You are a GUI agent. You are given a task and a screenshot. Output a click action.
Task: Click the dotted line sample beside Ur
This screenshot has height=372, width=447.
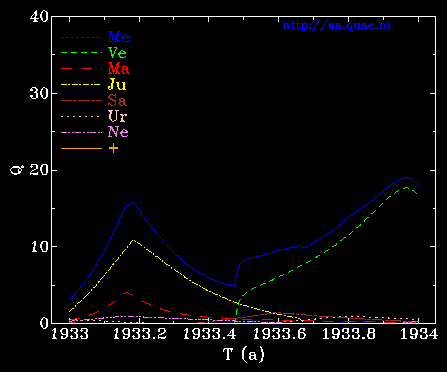coord(81,116)
